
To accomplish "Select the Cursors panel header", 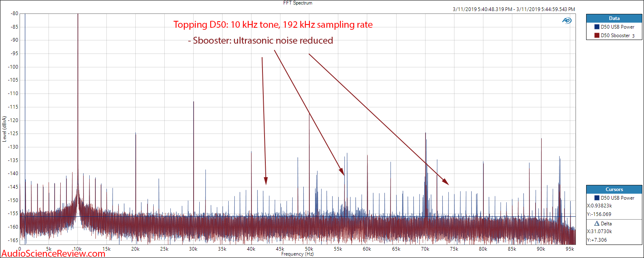I will point(614,189).
